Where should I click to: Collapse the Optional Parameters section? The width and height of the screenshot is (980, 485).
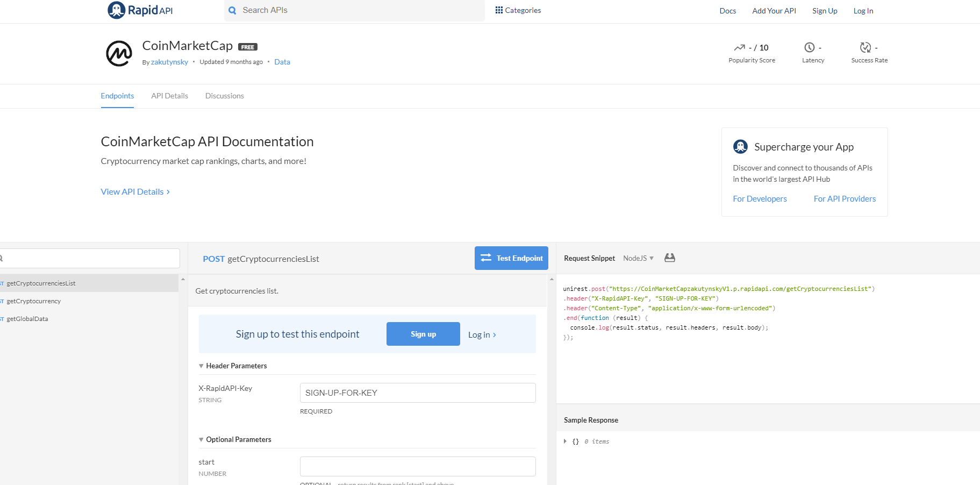click(x=201, y=439)
